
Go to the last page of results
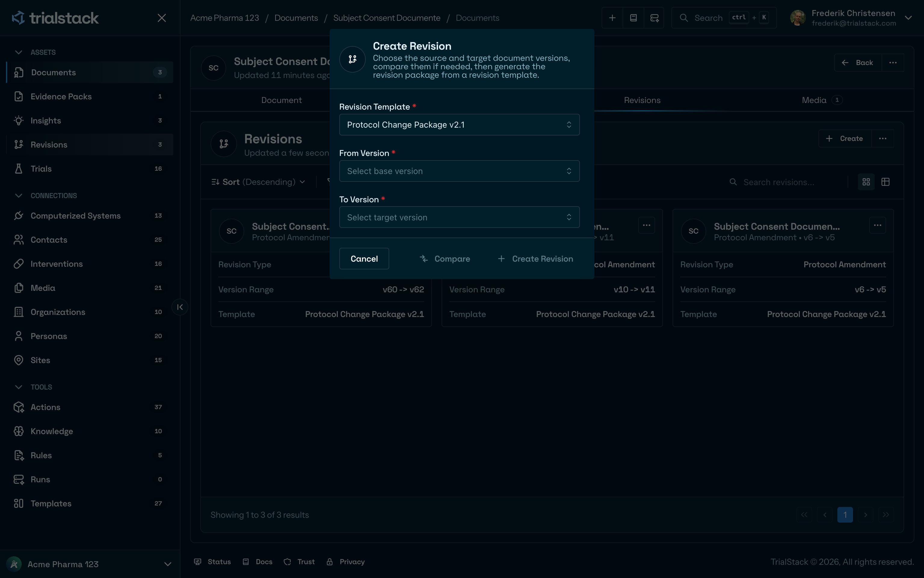[886, 515]
